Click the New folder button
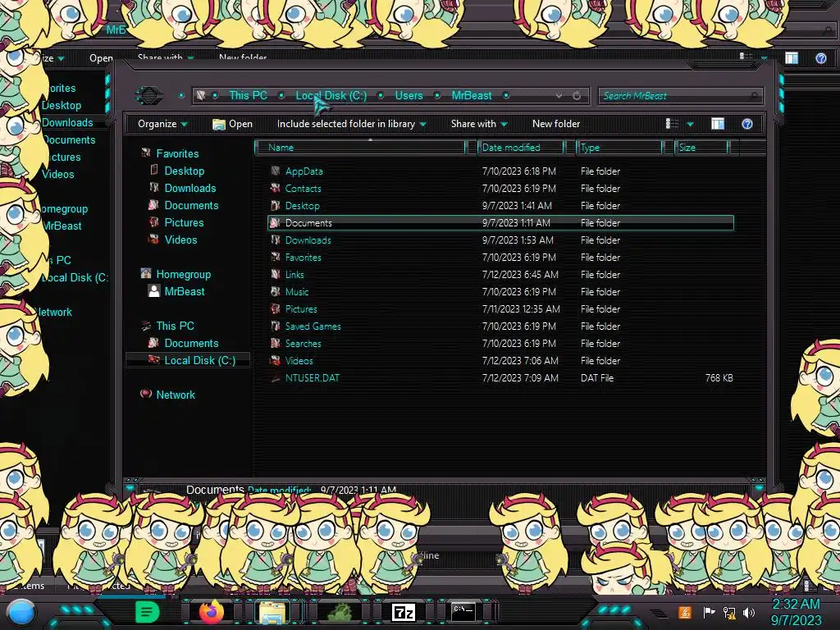Viewport: 840px width, 630px height. click(x=556, y=124)
